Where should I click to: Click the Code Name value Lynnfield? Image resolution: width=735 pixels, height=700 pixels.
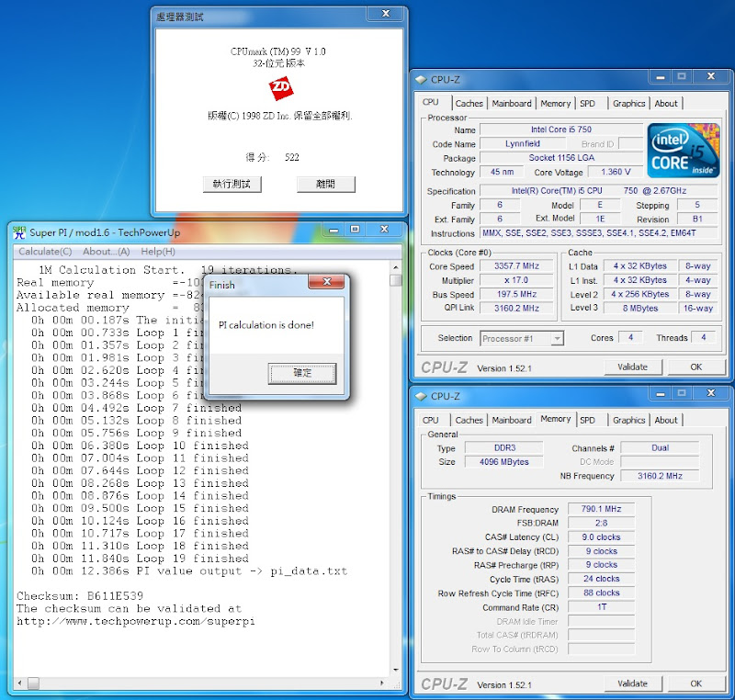click(x=523, y=144)
